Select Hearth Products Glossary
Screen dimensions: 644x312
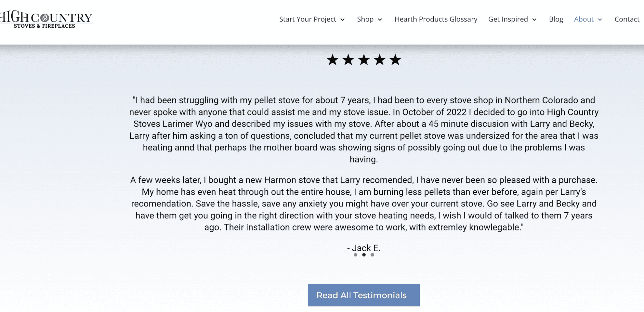tap(436, 19)
